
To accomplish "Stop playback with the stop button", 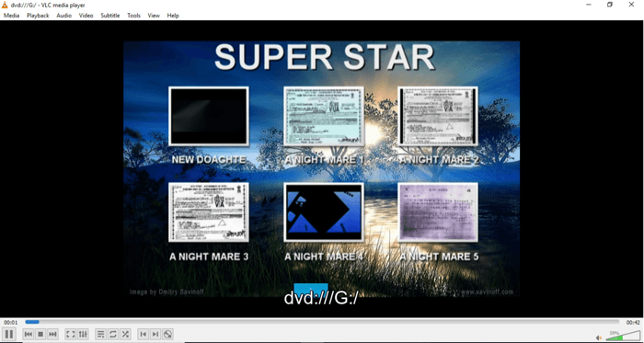I will 40,335.
